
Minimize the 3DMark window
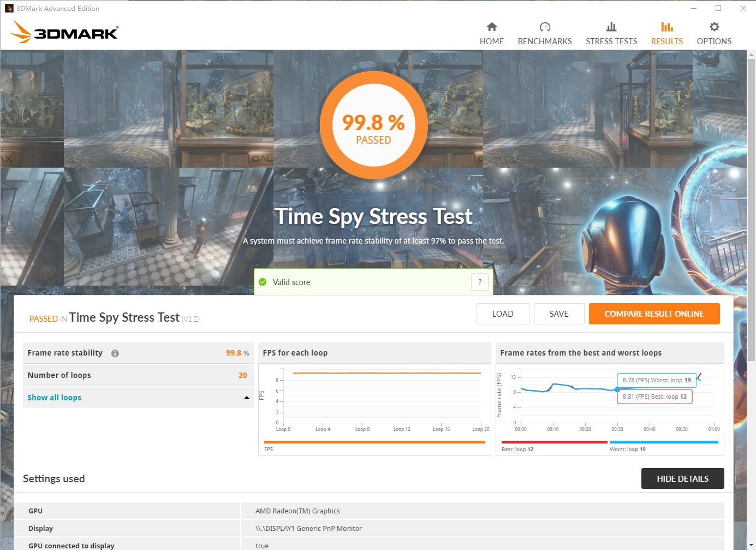click(694, 8)
